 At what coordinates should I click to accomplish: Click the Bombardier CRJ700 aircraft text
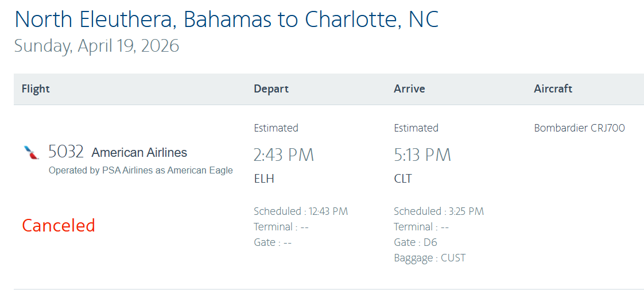[579, 128]
